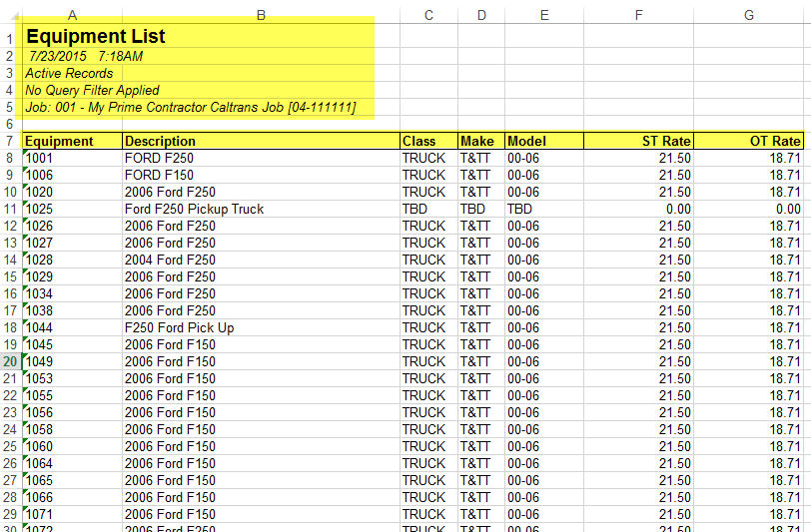Image resolution: width=811 pixels, height=532 pixels.
Task: Click the 'Job: 001 - My Prime Contractor' cell
Action: 72,107
